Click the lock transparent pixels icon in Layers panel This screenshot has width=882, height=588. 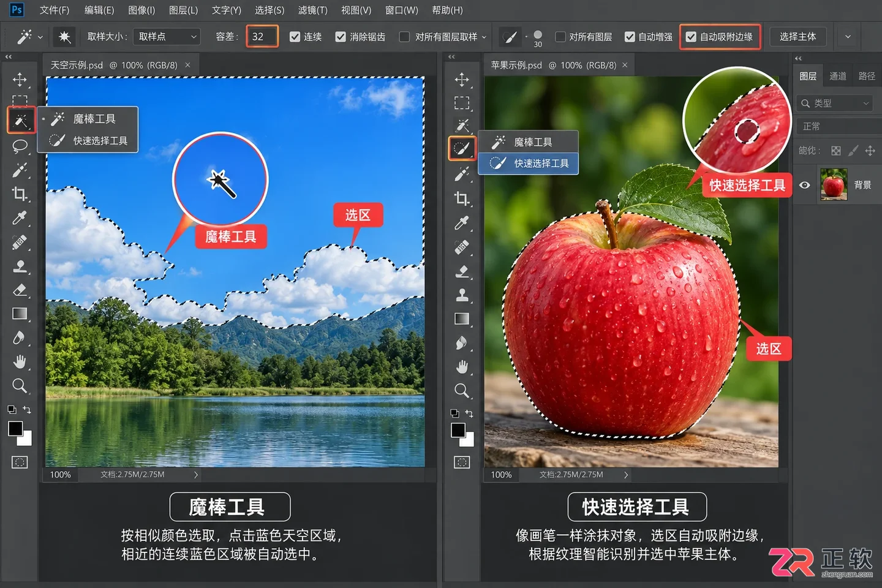836,151
